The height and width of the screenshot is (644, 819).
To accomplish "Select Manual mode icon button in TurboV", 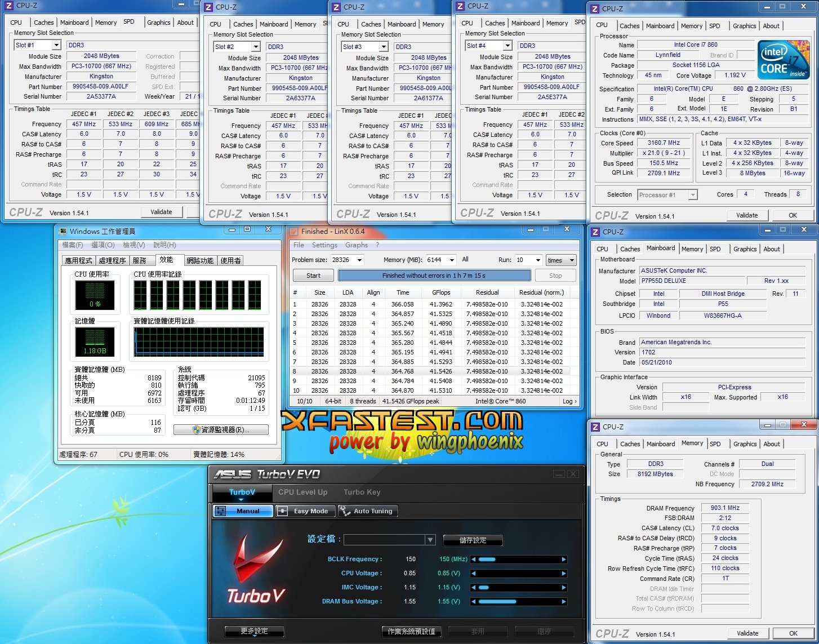I will click(243, 511).
